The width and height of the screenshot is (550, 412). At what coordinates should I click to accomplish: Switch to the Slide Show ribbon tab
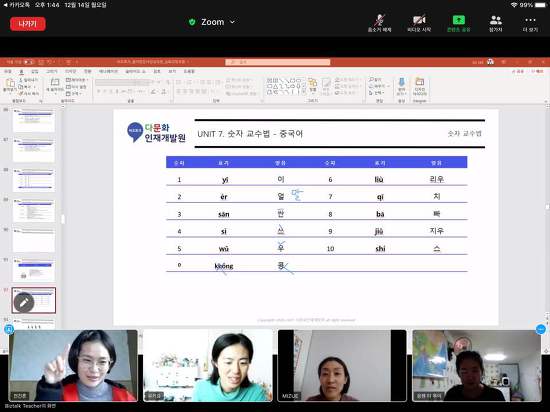[135, 71]
